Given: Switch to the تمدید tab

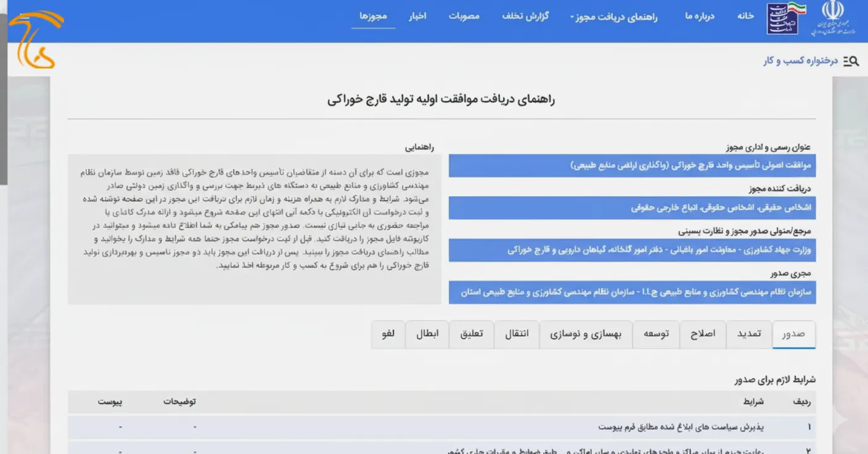Looking at the screenshot, I should point(748,334).
